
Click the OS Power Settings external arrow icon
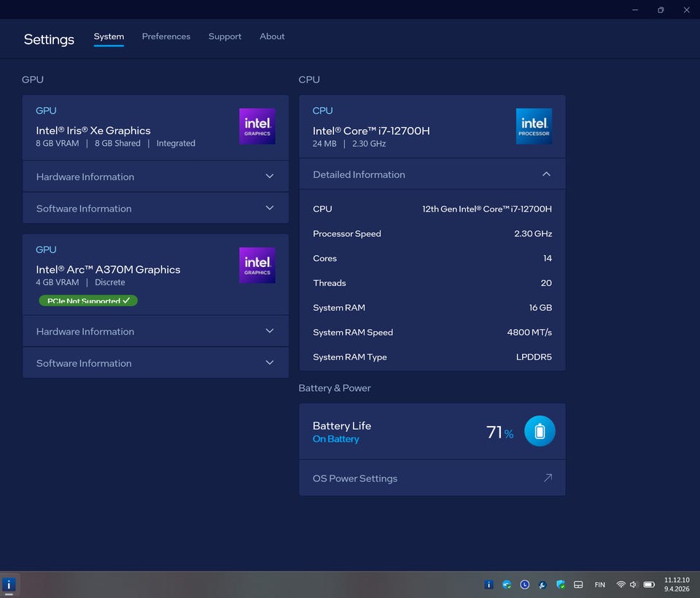(548, 478)
